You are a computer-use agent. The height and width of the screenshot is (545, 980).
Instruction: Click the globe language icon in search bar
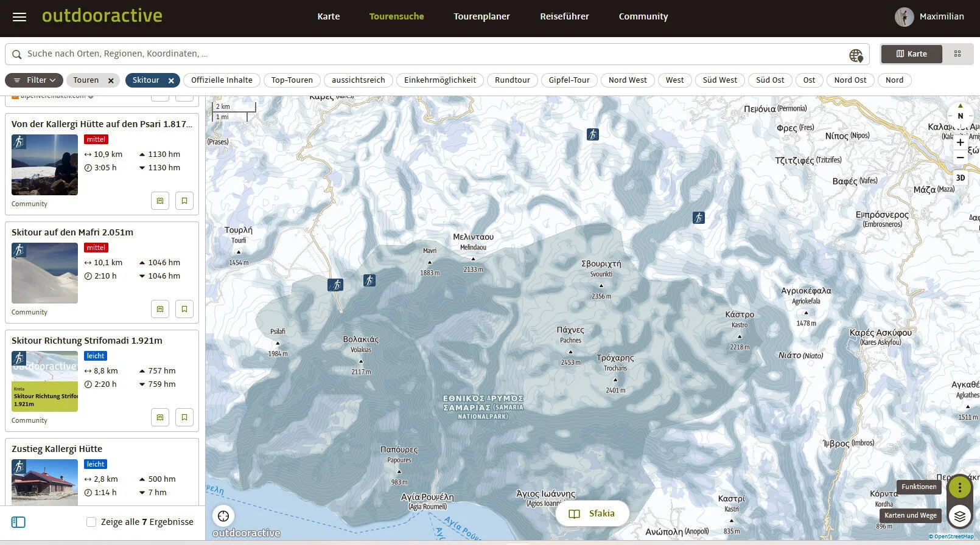click(856, 55)
